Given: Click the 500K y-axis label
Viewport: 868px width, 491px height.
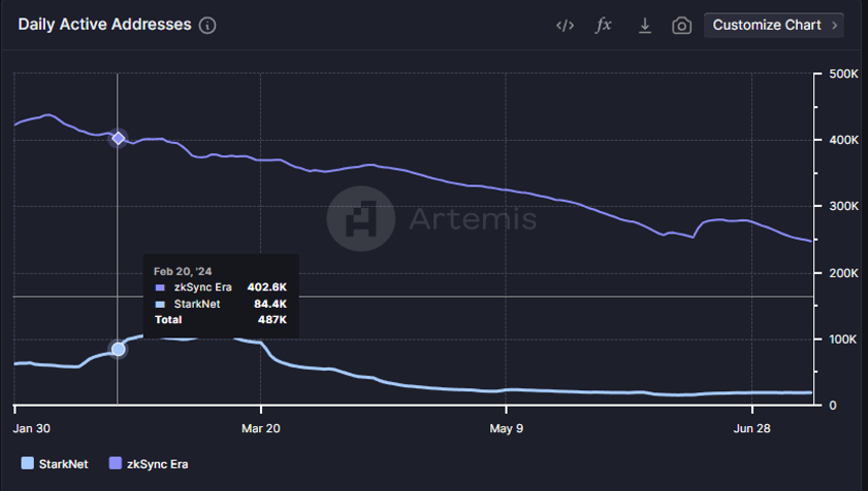Looking at the screenshot, I should coord(844,74).
